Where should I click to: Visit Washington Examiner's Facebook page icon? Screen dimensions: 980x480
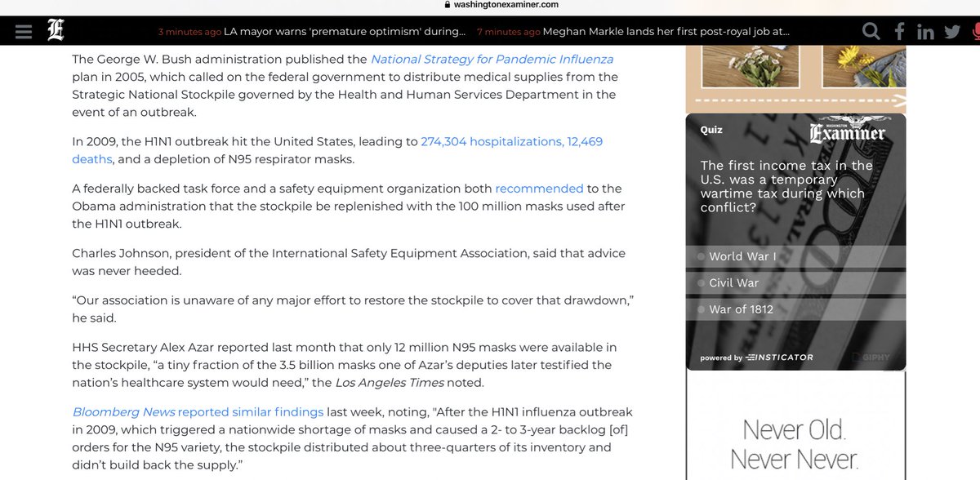pos(899,32)
